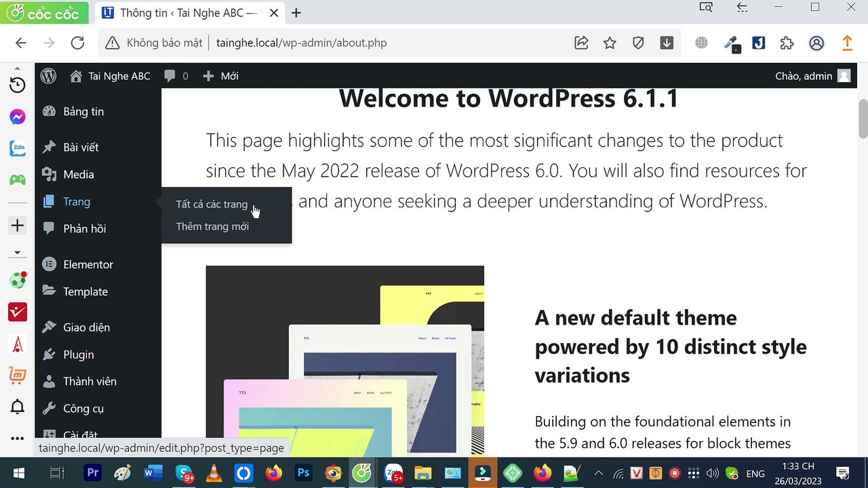Select 'Tất cả các trang' submenu item

pyautogui.click(x=212, y=204)
